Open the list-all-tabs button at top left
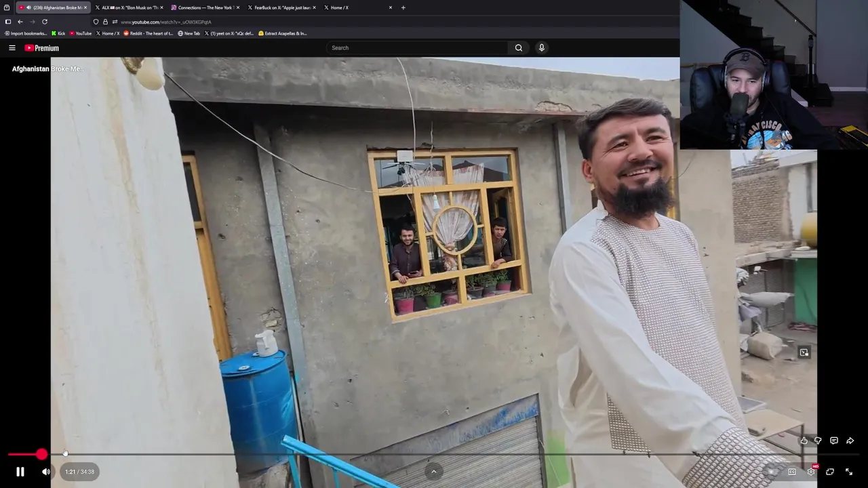Viewport: 868px width, 488px height. pos(7,7)
